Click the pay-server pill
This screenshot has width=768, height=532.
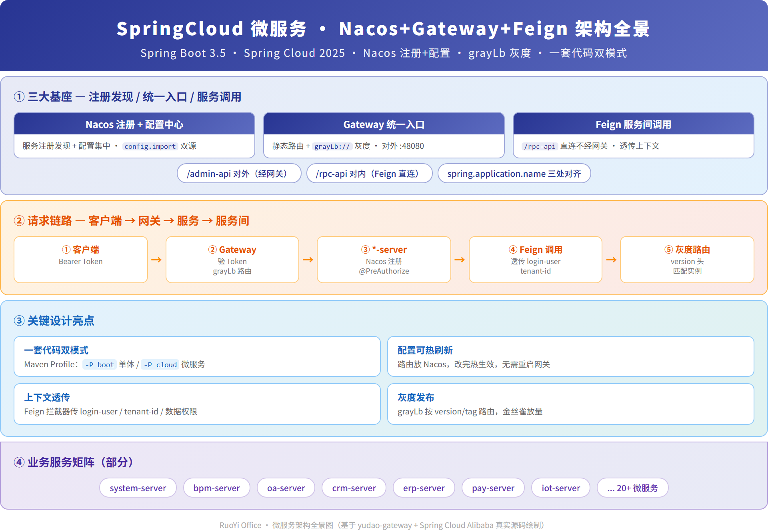click(493, 488)
